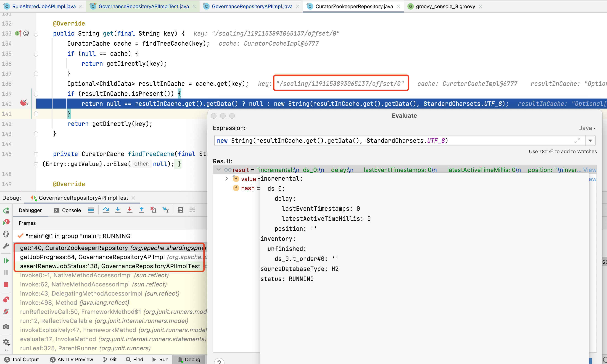Select frame getJobProgress:84, GovernanceRepositoryAPIImpl
Viewport: 607px width, 364px height.
110,257
